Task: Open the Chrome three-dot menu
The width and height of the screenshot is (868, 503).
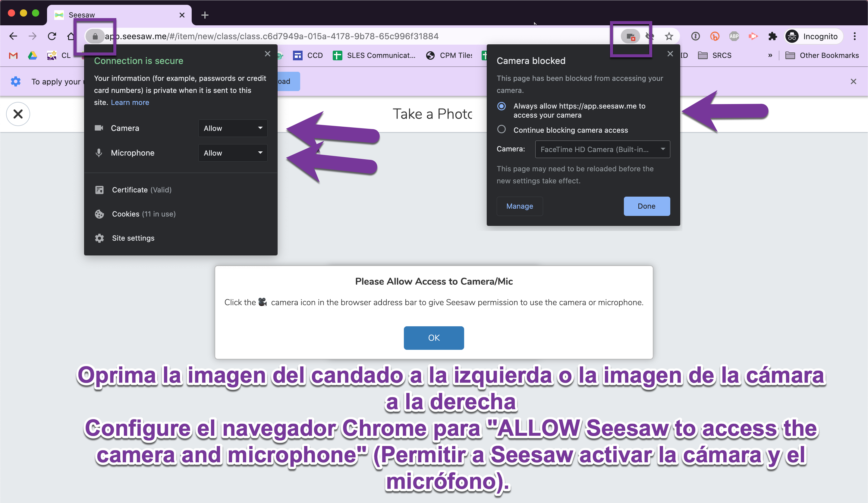Action: click(854, 36)
